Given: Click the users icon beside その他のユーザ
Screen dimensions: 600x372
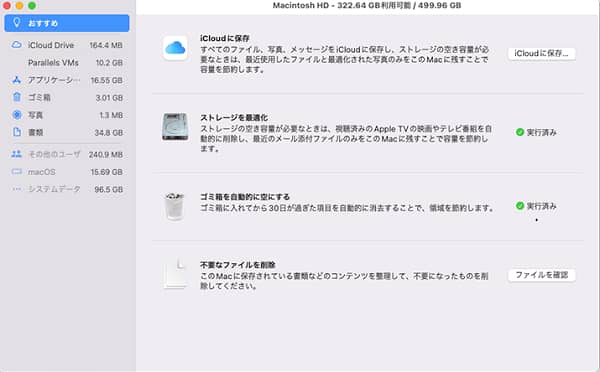Looking at the screenshot, I should (x=16, y=154).
